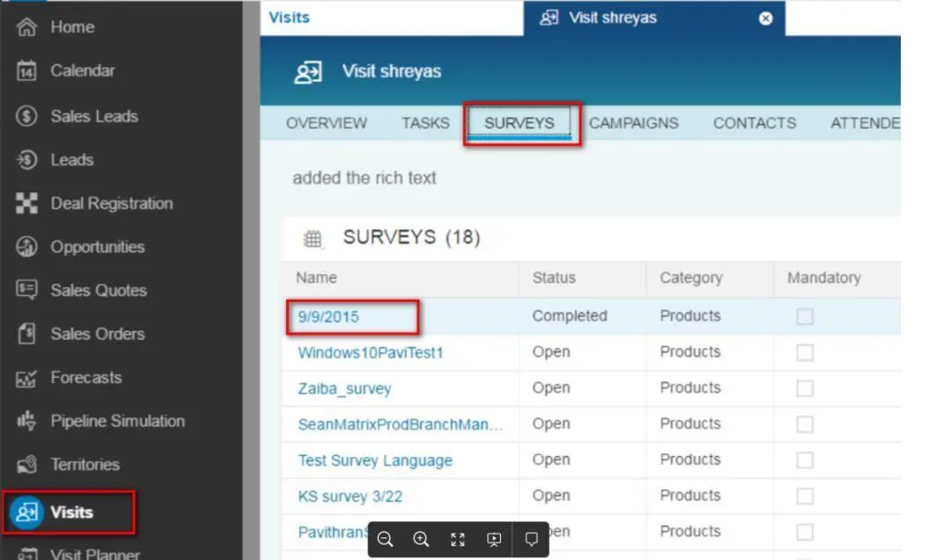Screen dimensions: 951x560
Task: Click the zoom in magnifier icon
Action: click(421, 540)
